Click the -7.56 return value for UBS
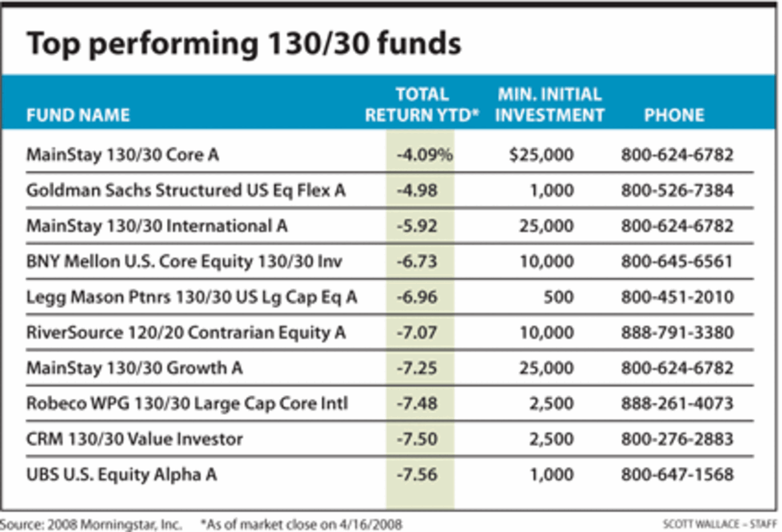 point(417,474)
